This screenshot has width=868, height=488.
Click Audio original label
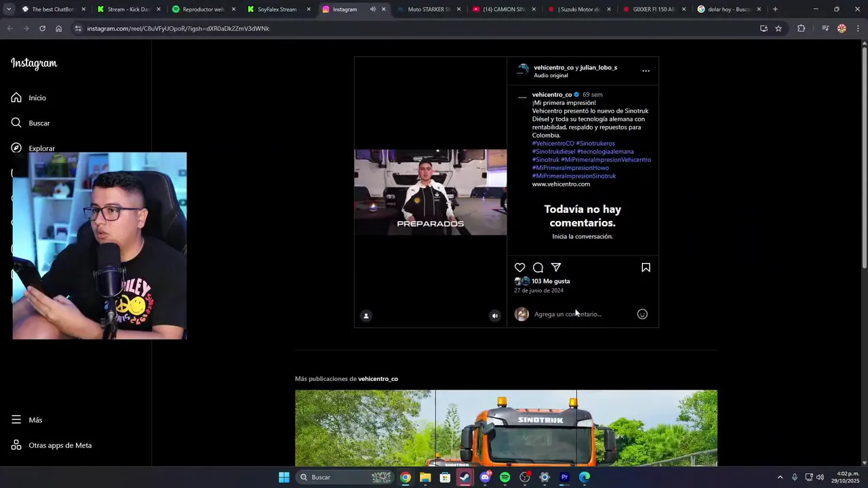[x=551, y=75]
